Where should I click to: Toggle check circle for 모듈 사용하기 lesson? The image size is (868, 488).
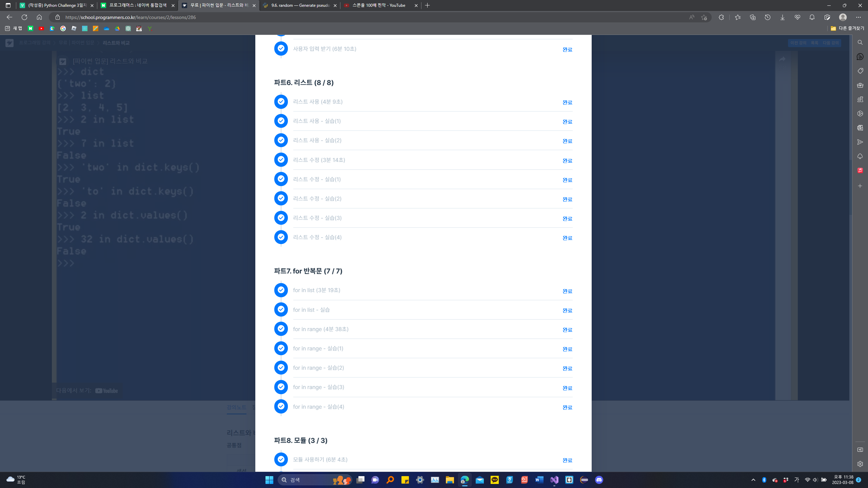point(281,460)
